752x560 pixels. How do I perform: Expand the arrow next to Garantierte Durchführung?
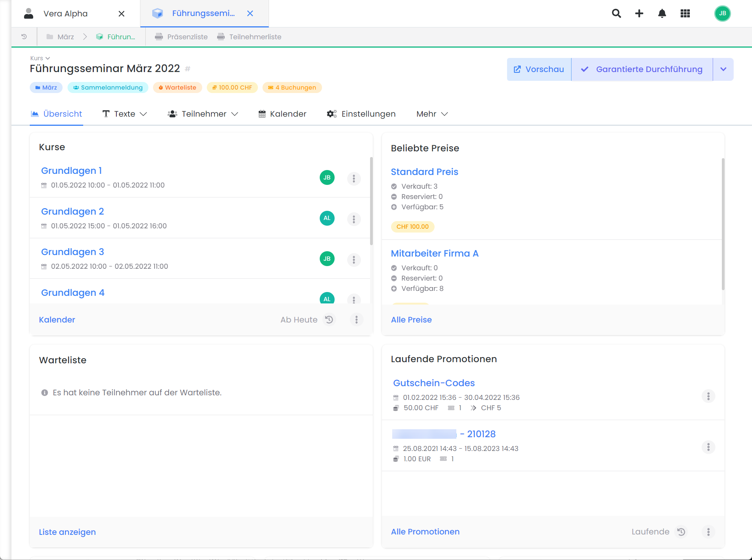723,69
